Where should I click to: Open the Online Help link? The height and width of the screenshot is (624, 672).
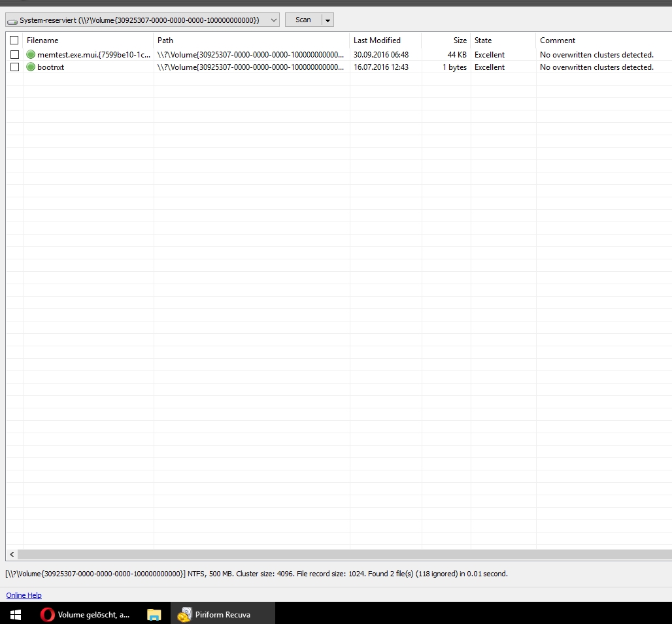[x=24, y=595]
